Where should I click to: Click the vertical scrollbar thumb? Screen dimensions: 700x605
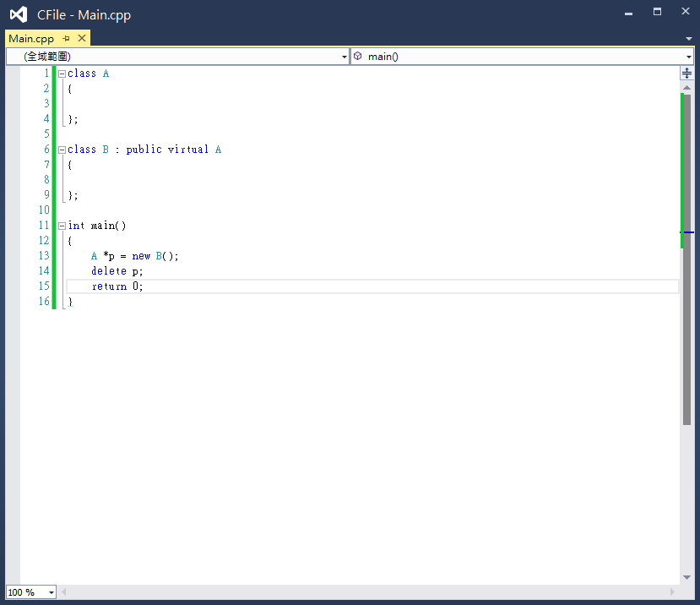click(x=686, y=259)
